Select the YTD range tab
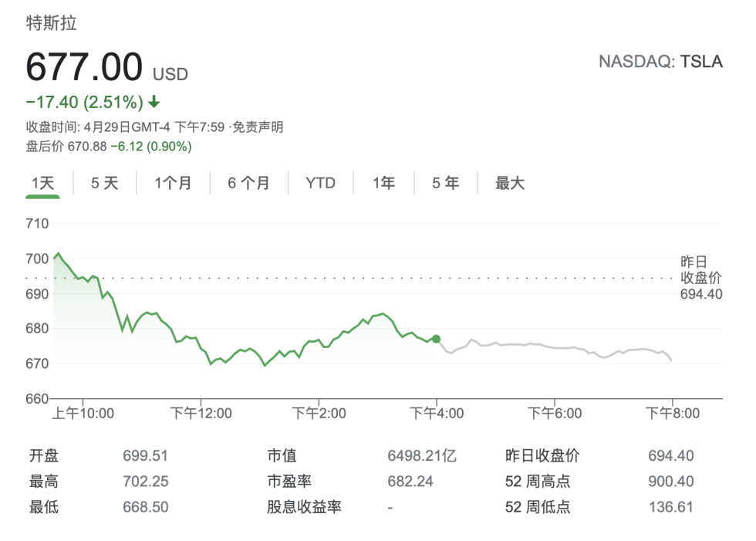The height and width of the screenshot is (541, 756). tap(320, 183)
